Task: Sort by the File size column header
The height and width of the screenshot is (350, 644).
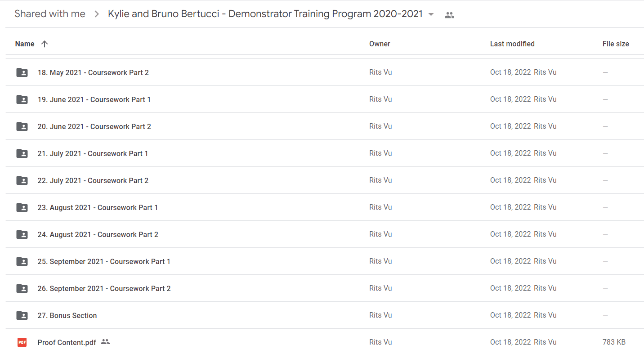Action: (616, 44)
